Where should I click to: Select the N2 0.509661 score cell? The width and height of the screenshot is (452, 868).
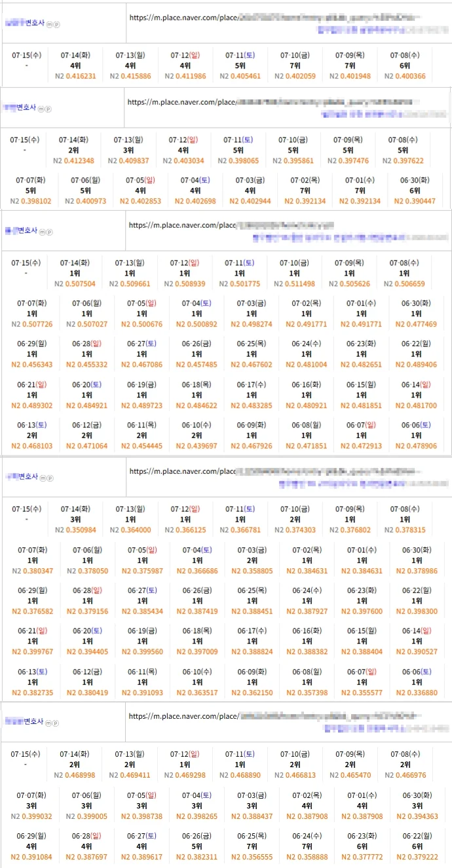[x=130, y=283]
